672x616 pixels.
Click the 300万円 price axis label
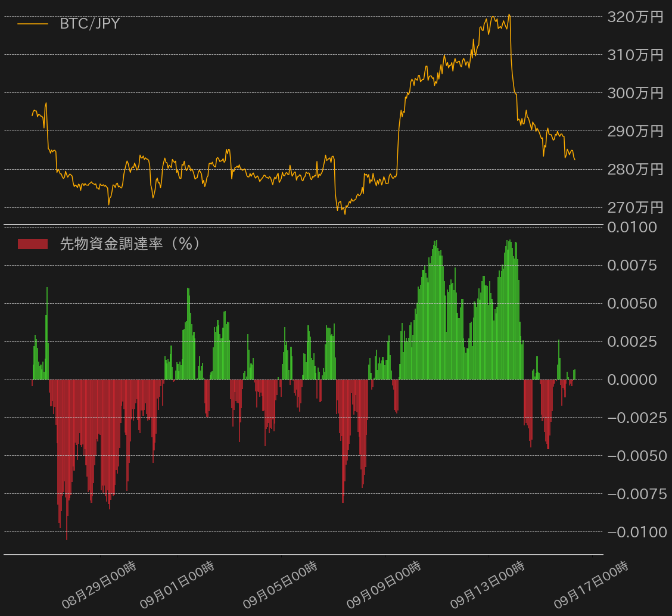click(635, 93)
